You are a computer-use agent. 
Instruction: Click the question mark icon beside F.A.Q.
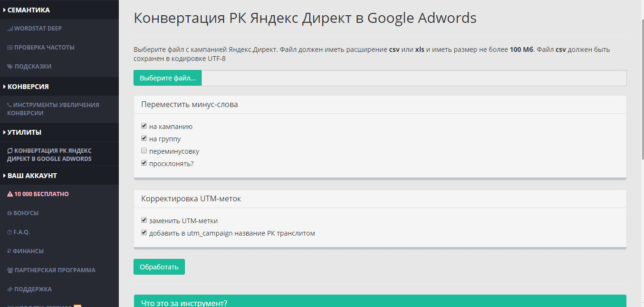10,232
